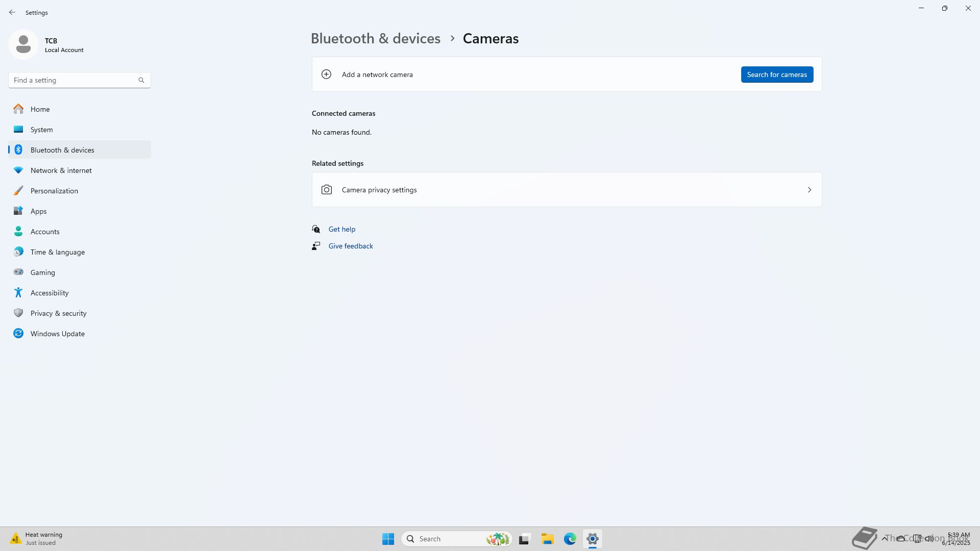Click the search magnifier icon in Find a setting

click(x=141, y=80)
